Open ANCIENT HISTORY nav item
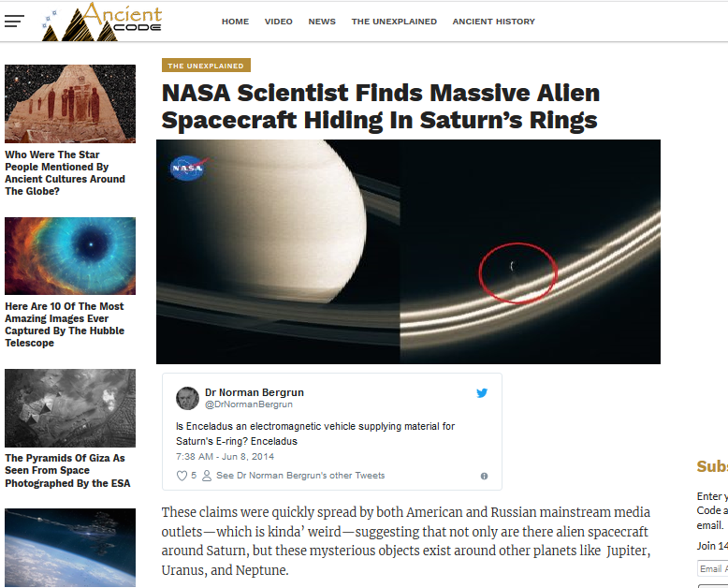This screenshot has width=728, height=588. (x=493, y=22)
